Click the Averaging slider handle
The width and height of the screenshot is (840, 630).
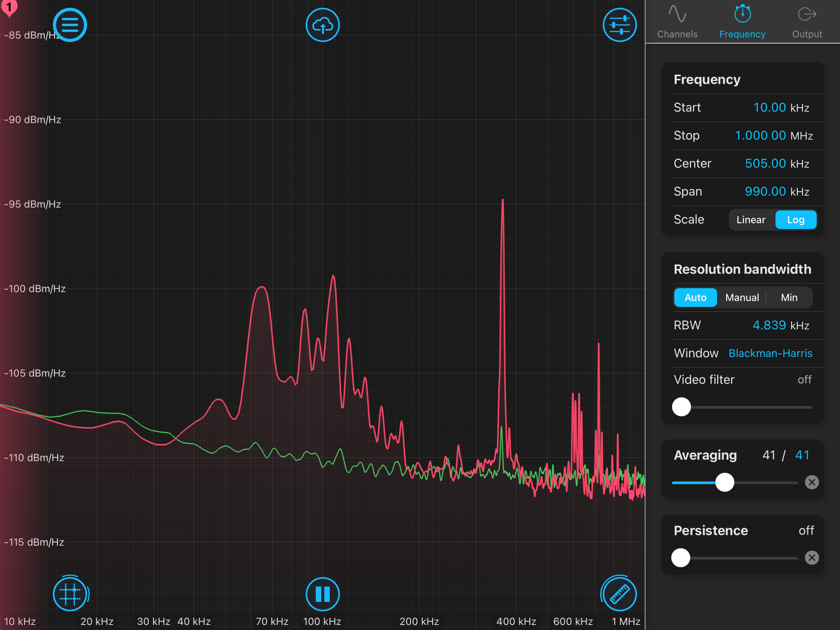coord(724,482)
